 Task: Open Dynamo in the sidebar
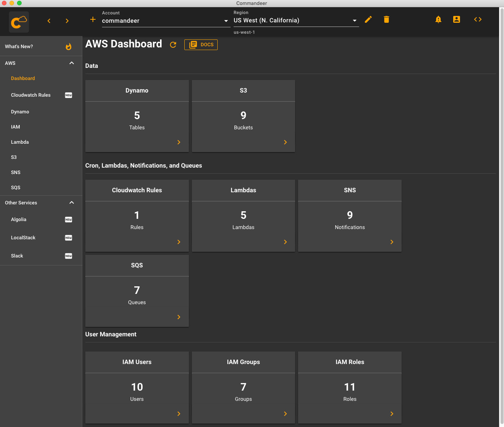[x=20, y=112]
